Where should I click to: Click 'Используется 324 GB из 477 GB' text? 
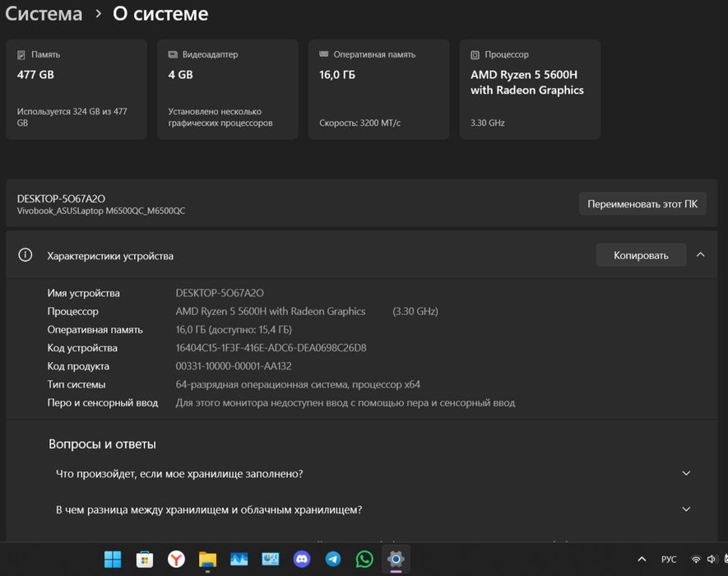pyautogui.click(x=72, y=117)
